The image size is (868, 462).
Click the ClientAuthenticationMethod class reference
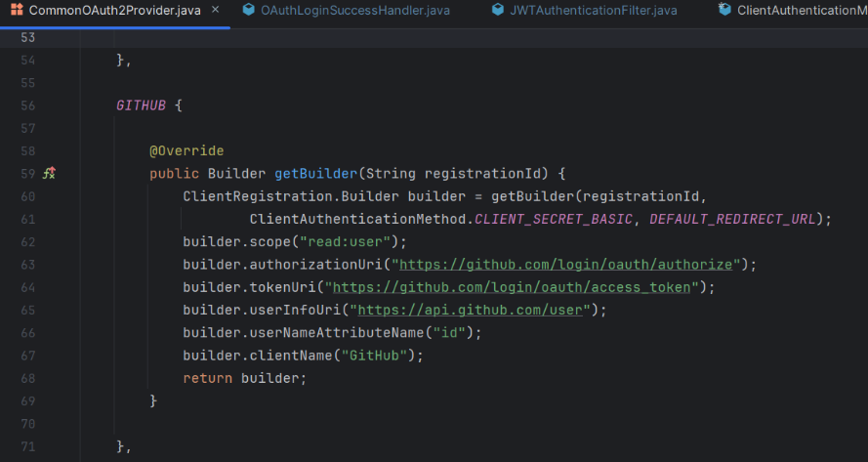357,219
